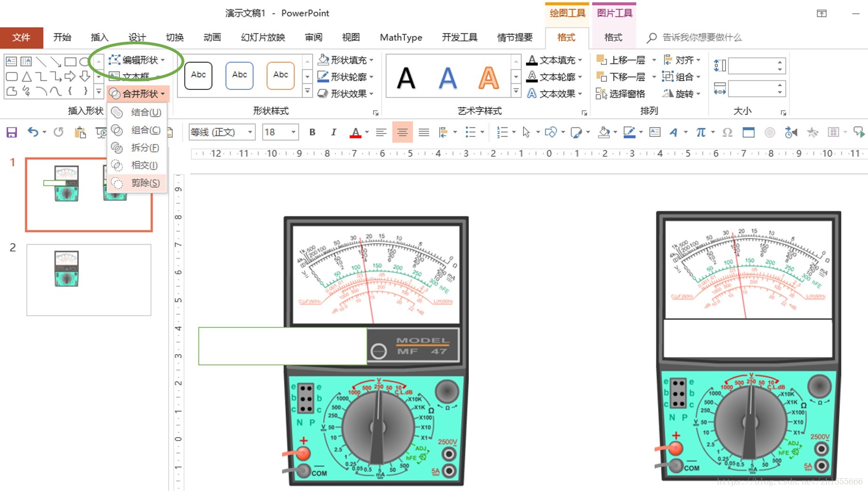This screenshot has height=491, width=868.
Task: Open the Text Fill (文本填充) dropdown
Action: (x=554, y=60)
